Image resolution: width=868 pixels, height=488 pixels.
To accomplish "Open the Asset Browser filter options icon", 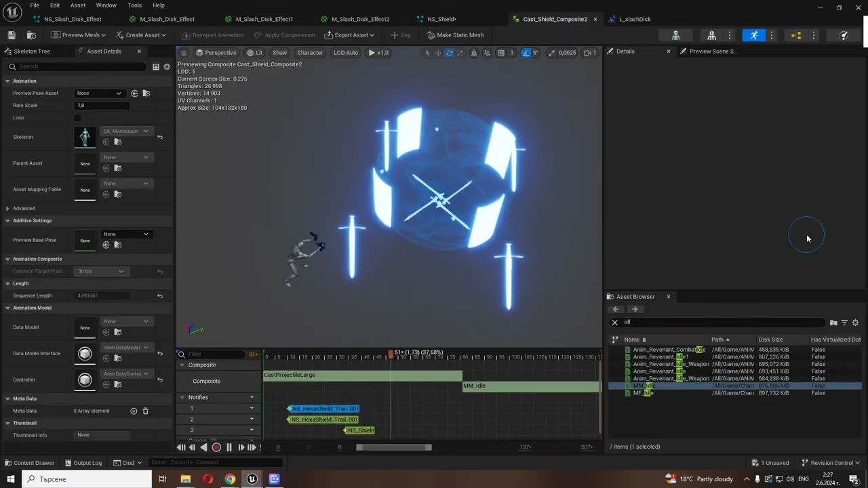I will coord(844,323).
